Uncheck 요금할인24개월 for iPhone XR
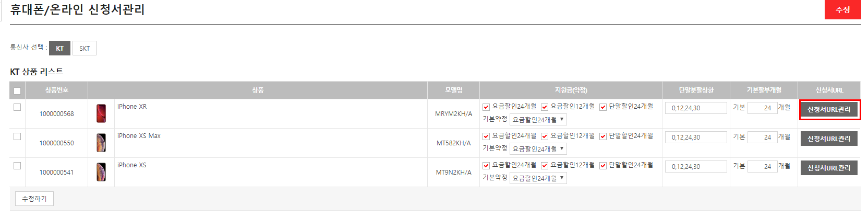This screenshot has height=218, width=868. click(486, 107)
